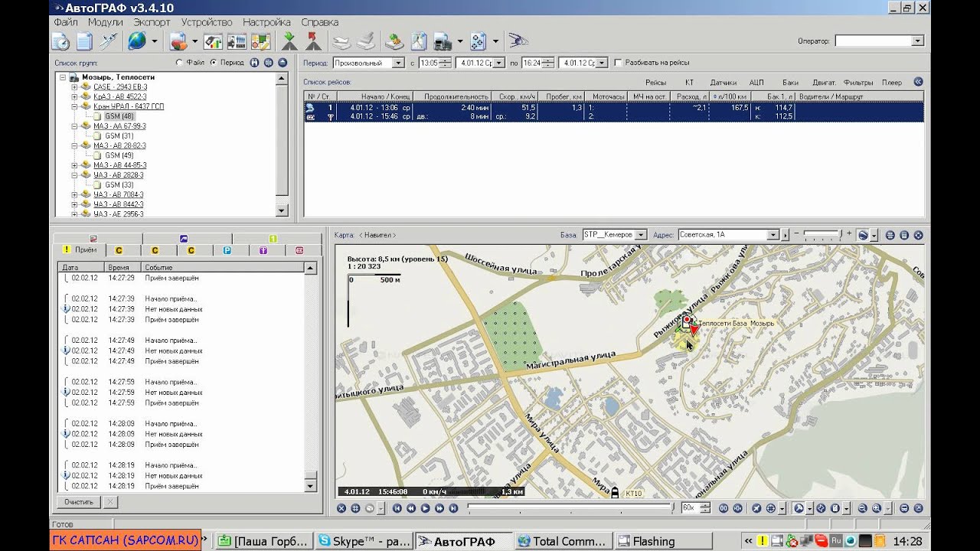Click the clock document toolbar icon
Image resolution: width=980 pixels, height=551 pixels.
[61, 41]
